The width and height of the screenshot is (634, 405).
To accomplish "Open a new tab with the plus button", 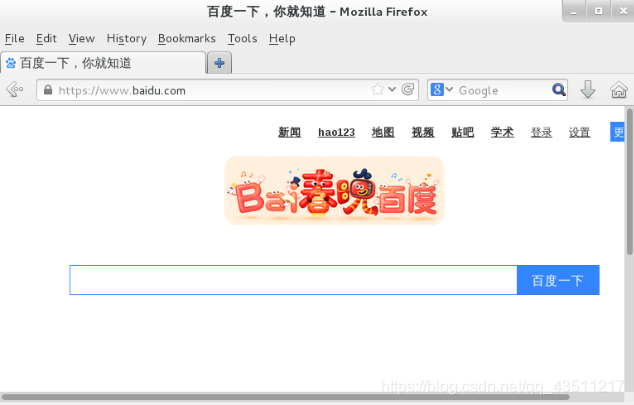I will pos(220,63).
